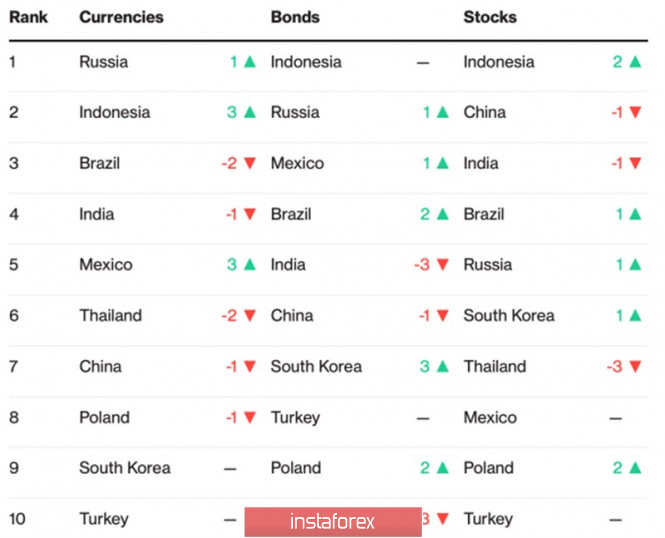This screenshot has height=538, width=665.
Task: Click South Korea in the Currencies column
Action: coord(125,468)
